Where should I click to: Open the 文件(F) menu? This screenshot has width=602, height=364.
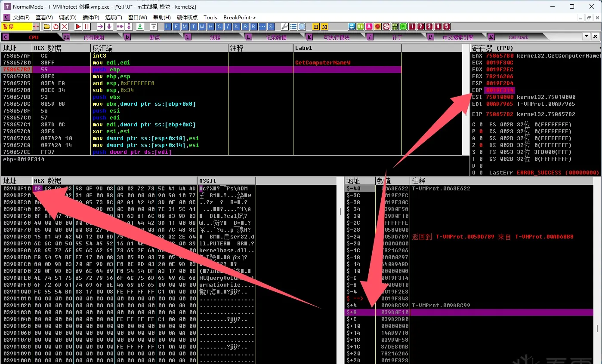(x=22, y=18)
